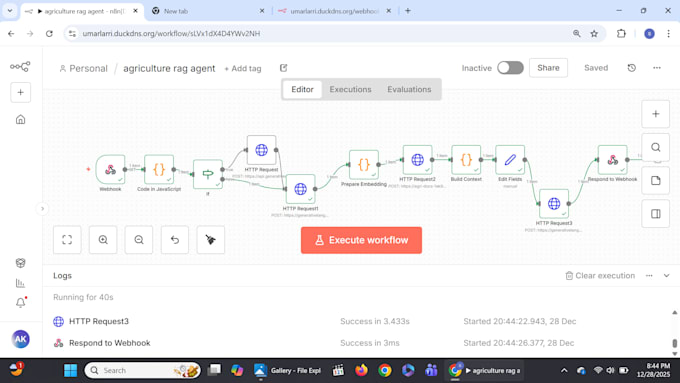Select the HTTP Request3 node
The image size is (680, 383).
pos(554,203)
